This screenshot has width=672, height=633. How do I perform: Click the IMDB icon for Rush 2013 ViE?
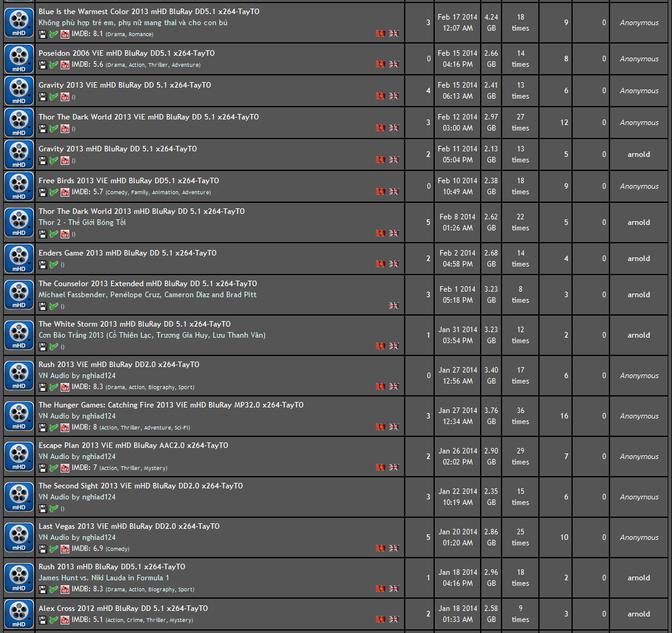tap(65, 387)
